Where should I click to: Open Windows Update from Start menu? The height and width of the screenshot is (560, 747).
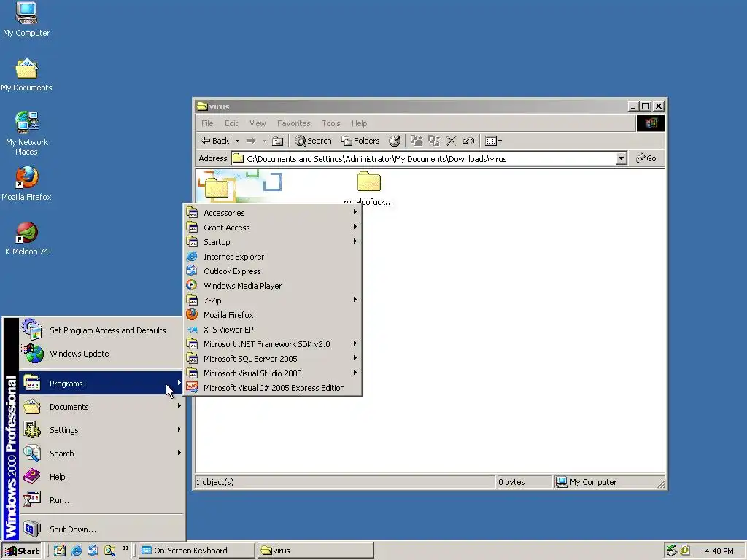coord(101,354)
